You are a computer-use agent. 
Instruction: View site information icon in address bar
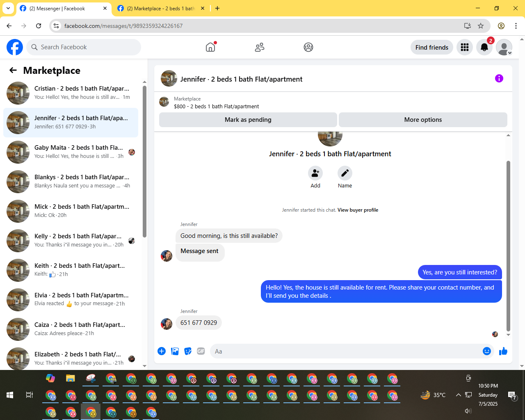pos(57,26)
